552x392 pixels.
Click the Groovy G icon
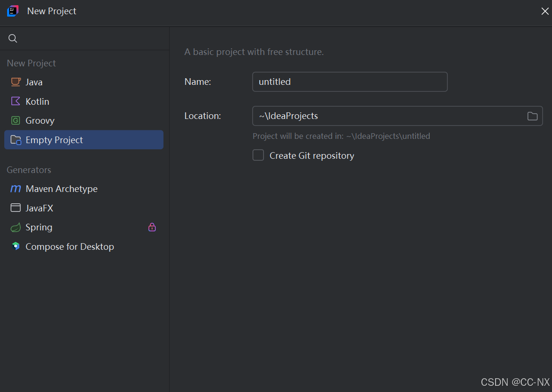click(x=16, y=120)
